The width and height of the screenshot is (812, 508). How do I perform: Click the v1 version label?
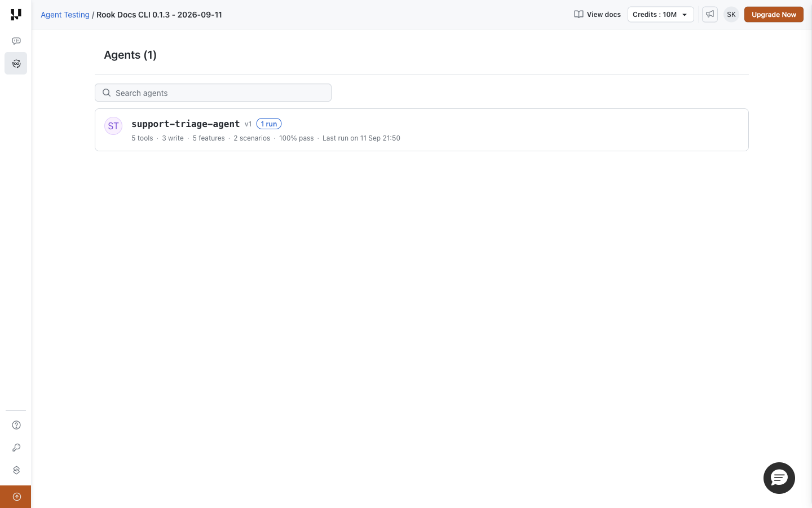click(x=248, y=124)
